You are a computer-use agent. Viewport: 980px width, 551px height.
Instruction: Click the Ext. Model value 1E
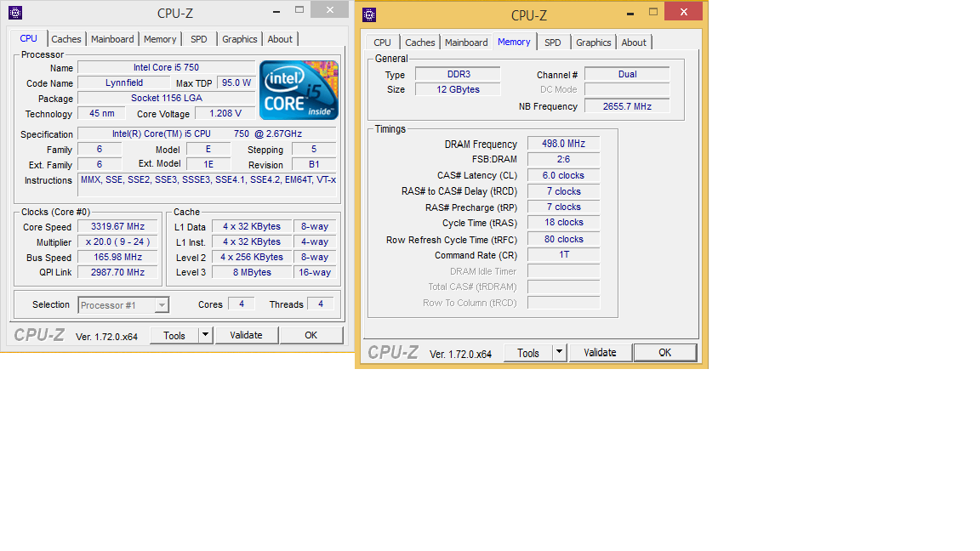pyautogui.click(x=208, y=164)
